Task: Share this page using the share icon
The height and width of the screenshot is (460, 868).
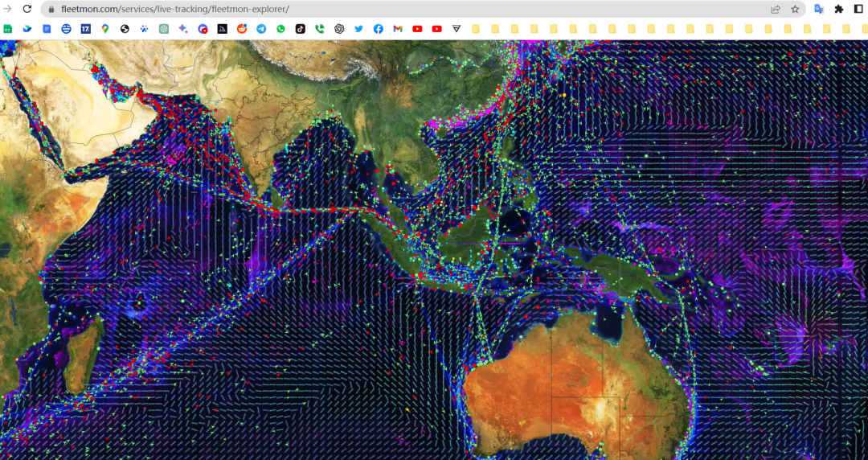Action: 776,10
